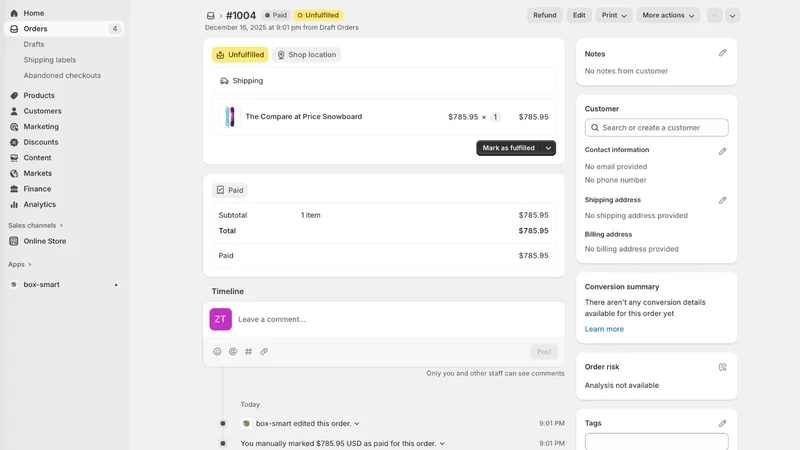Viewport: 800px width, 450px height.
Task: Open Abandoned checkouts
Action: (62, 76)
